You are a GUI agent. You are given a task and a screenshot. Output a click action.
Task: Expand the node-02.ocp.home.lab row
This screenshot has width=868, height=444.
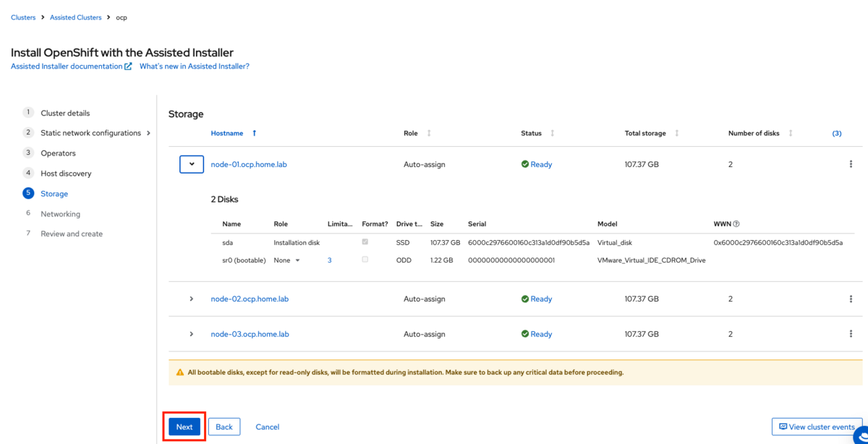coord(192,299)
